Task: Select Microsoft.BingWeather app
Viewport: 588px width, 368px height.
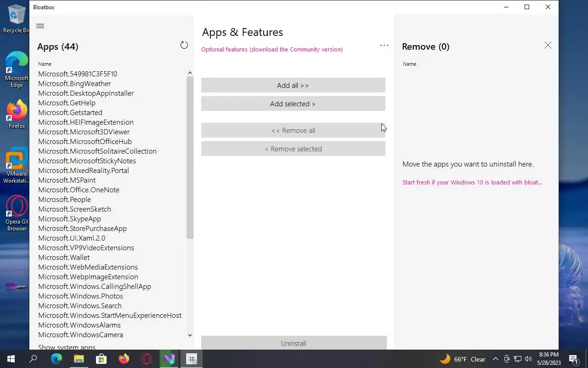Action: point(74,83)
